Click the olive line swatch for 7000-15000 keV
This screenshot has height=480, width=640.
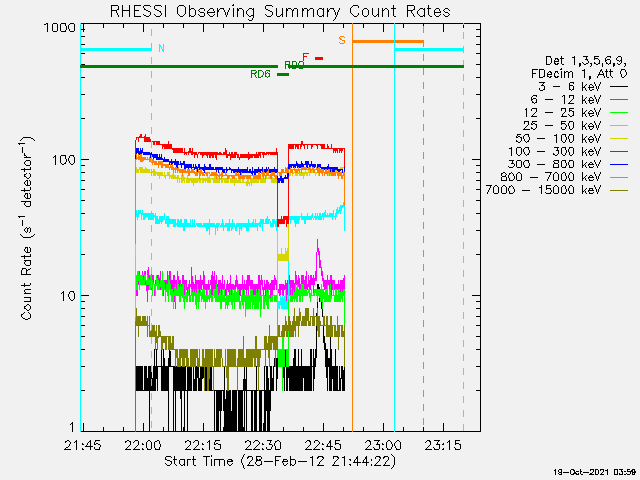619,190
